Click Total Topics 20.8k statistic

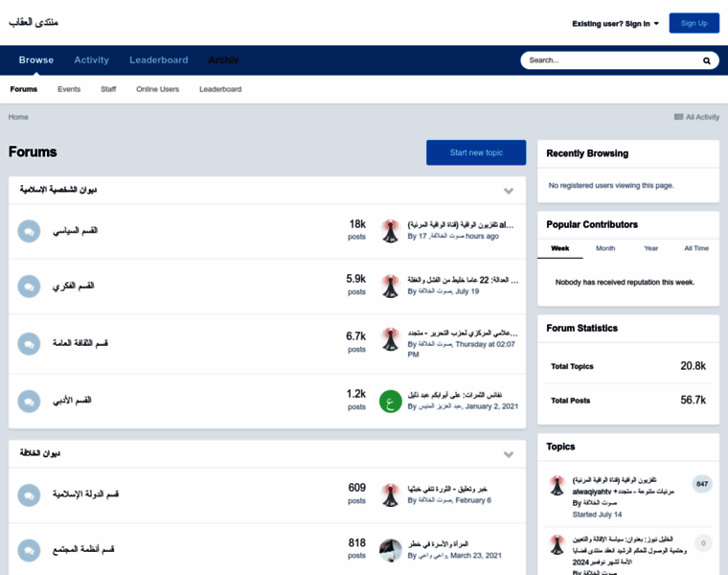point(627,366)
